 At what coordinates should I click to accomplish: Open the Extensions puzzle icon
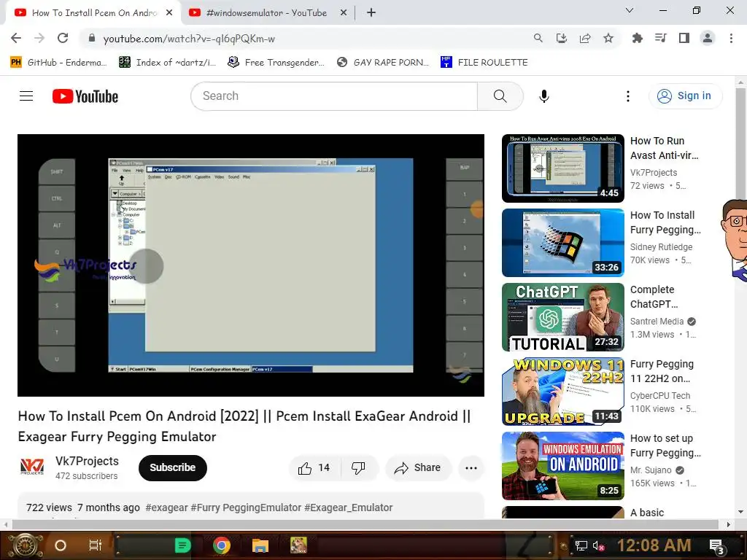[x=637, y=38]
